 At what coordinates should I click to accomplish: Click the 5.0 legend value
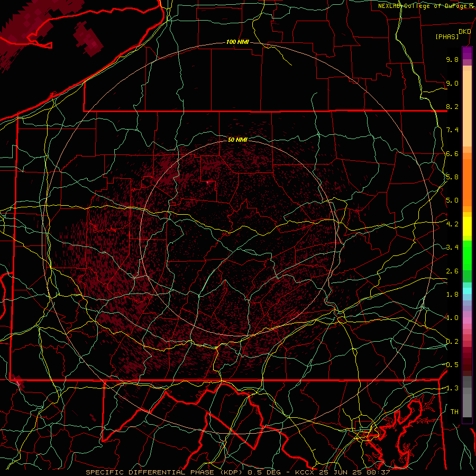[452, 200]
